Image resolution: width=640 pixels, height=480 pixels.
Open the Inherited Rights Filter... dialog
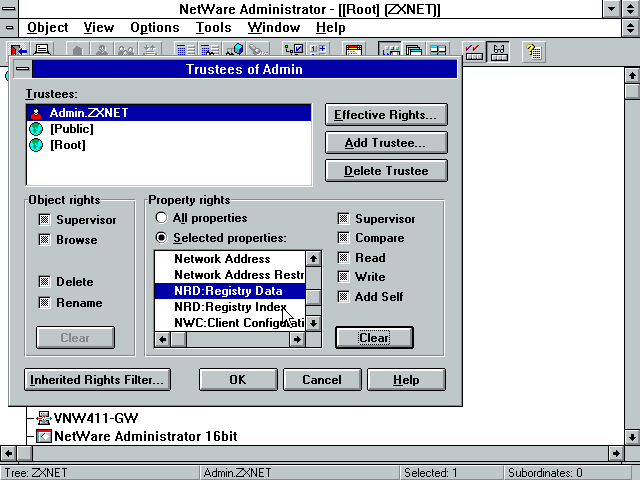97,380
